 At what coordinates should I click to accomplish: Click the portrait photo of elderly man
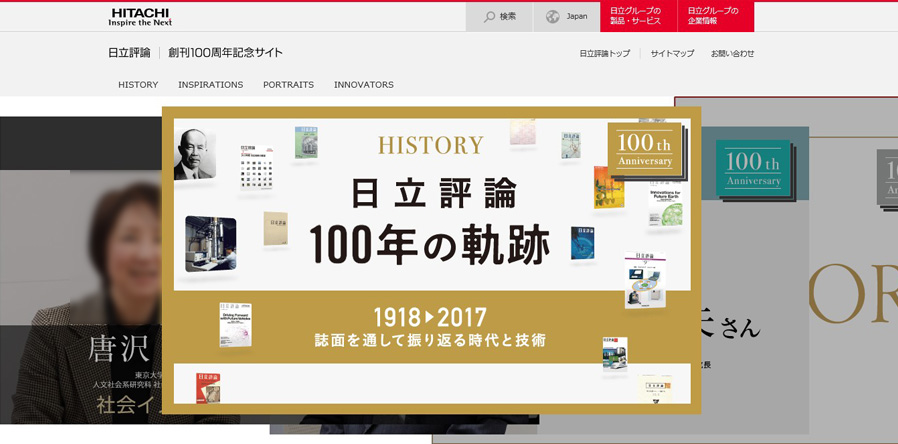(x=195, y=154)
